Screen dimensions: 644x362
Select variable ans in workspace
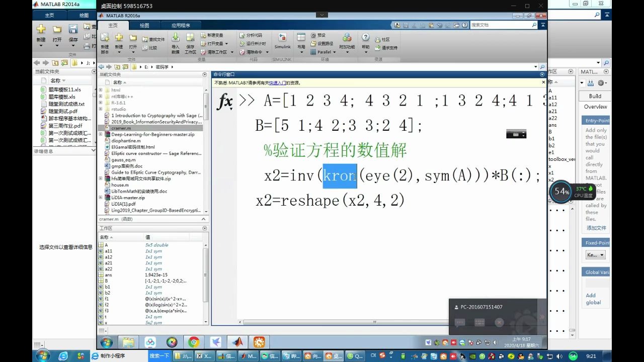(108, 275)
